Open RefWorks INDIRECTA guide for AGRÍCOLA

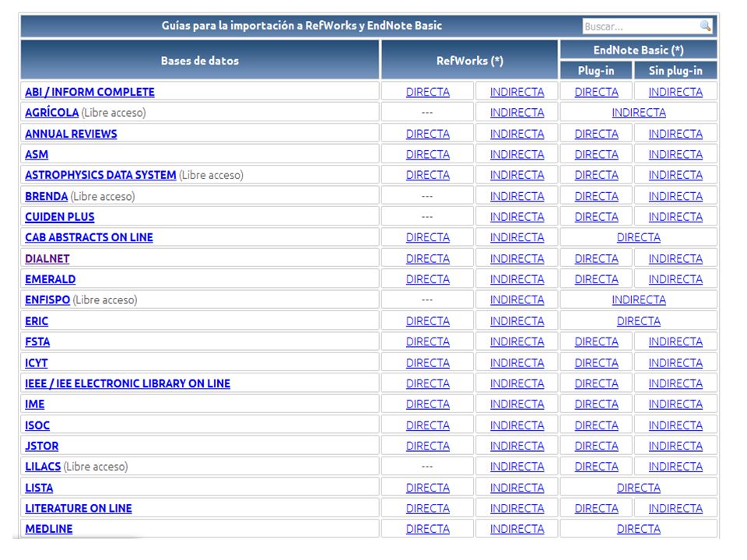[x=517, y=113]
